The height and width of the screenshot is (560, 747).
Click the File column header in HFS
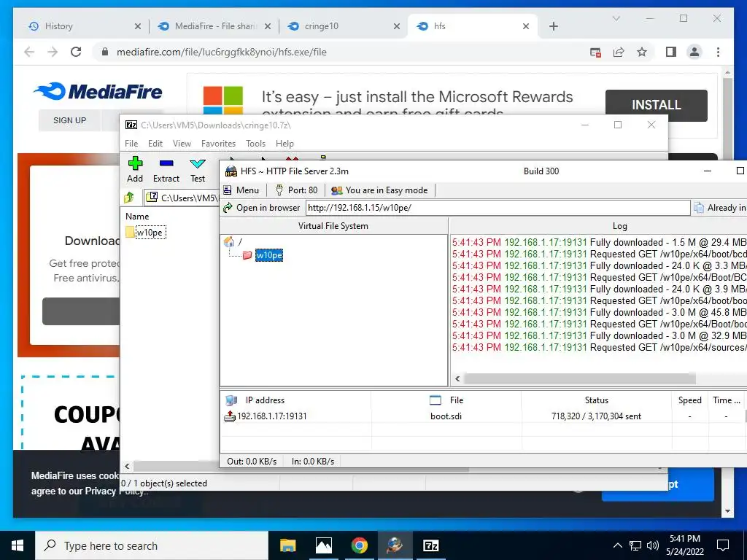(x=446, y=400)
